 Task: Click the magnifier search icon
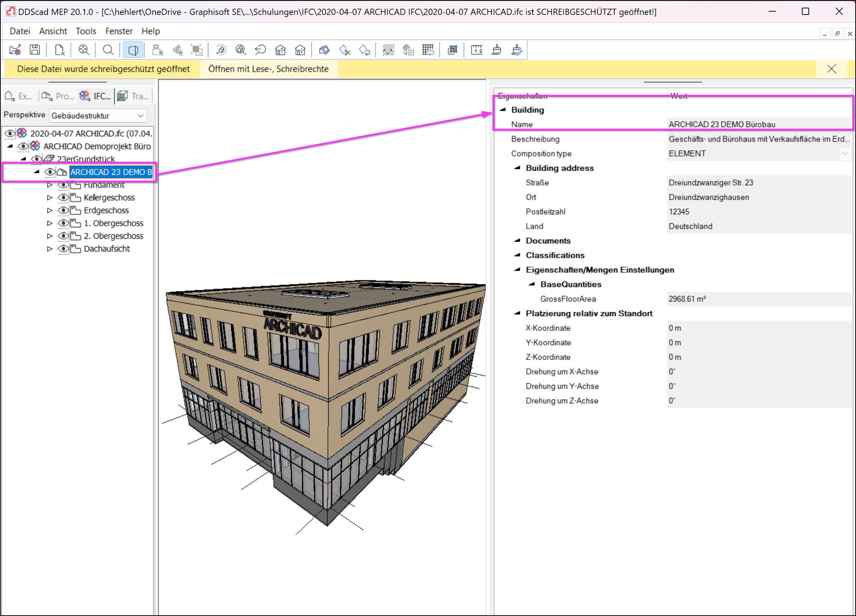[108, 50]
